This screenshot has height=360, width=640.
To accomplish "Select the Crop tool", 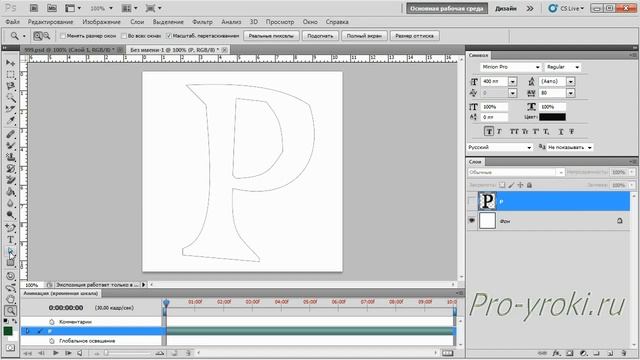I will click(11, 109).
